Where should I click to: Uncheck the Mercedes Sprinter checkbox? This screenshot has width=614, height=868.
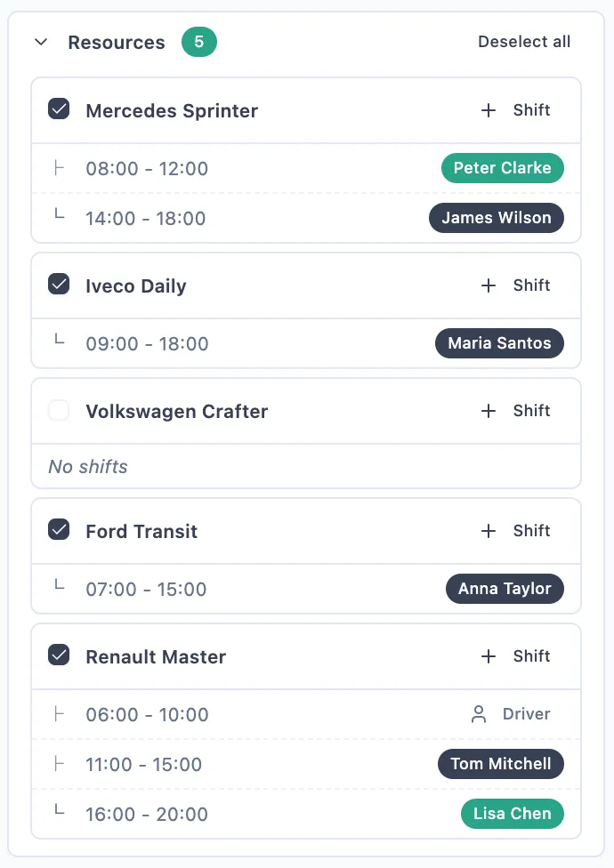click(59, 110)
